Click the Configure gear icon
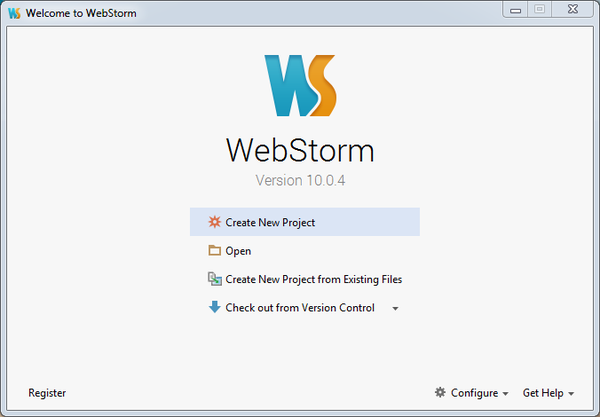The height and width of the screenshot is (417, 600). click(440, 393)
